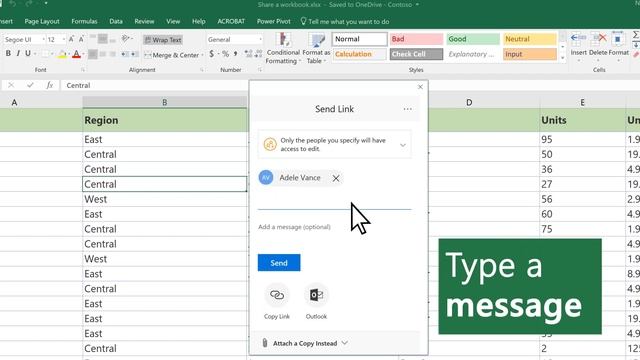
Task: Open the View tab
Action: point(173,21)
